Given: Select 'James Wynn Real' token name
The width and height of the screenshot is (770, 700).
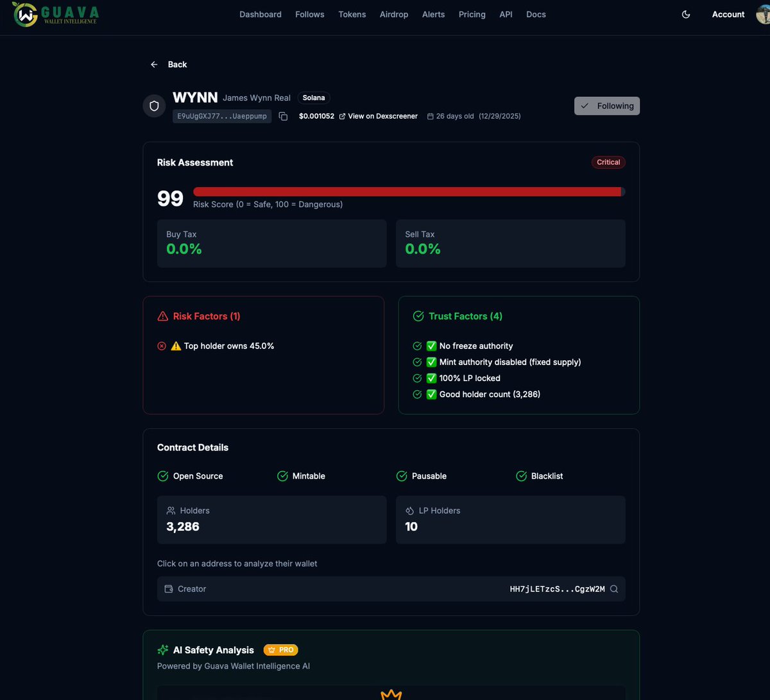Looking at the screenshot, I should coord(257,98).
